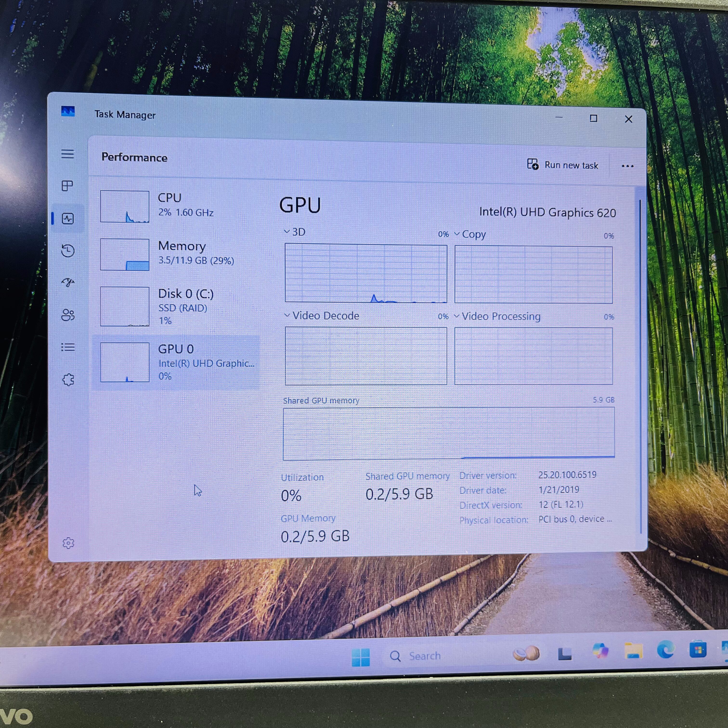Select the Performance page icon in sidebar

pyautogui.click(x=68, y=219)
